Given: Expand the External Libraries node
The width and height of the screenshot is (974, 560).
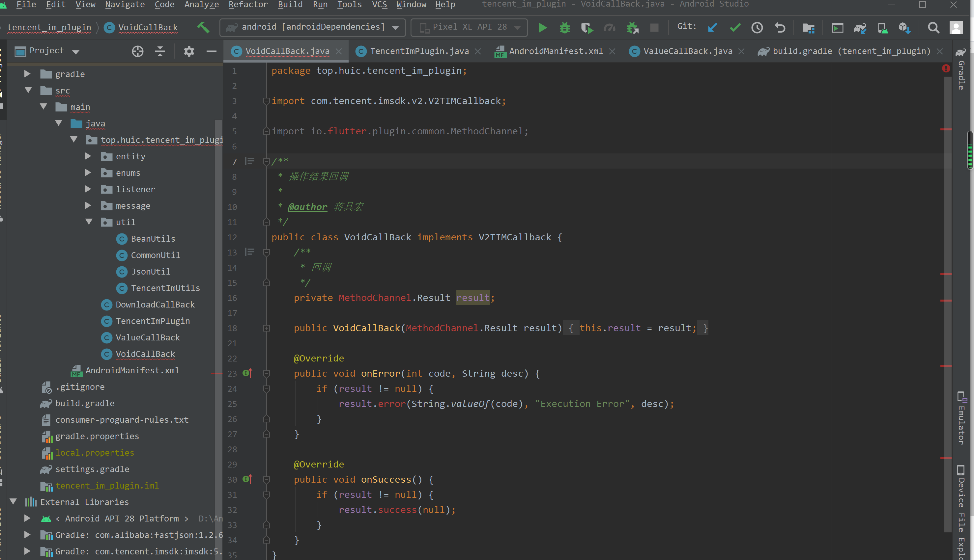Looking at the screenshot, I should pos(14,502).
